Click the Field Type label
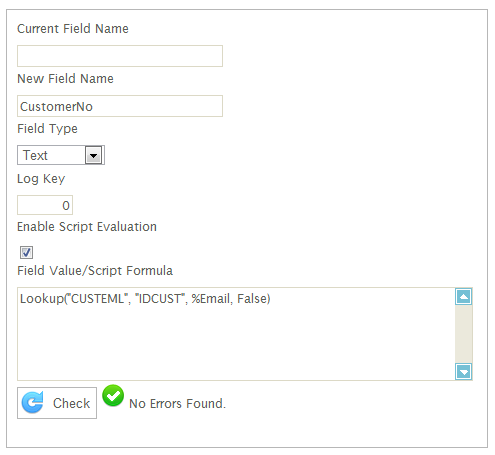495x455 pixels. click(x=47, y=129)
